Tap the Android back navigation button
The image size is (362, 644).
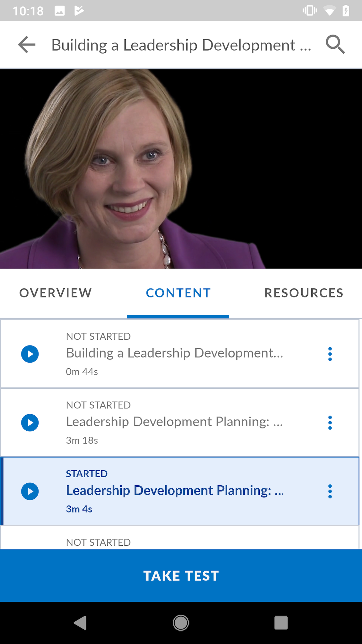click(x=80, y=623)
